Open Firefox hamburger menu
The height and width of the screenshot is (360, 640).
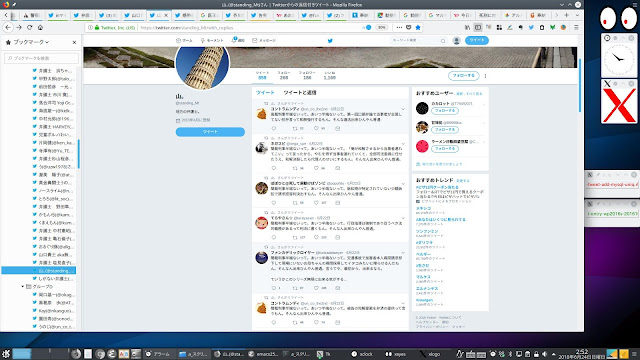click(x=576, y=27)
